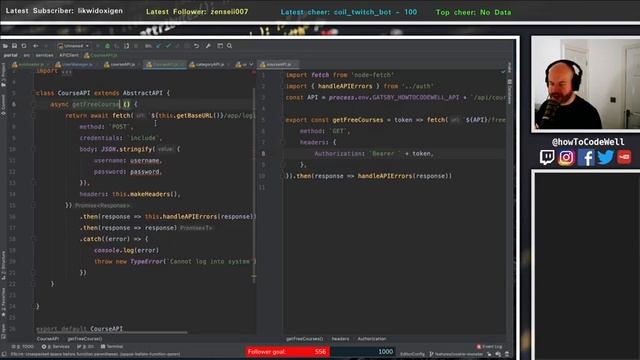Switch to the first editor tab in left pane
Screen dimensions: 640x360
click(x=29, y=64)
